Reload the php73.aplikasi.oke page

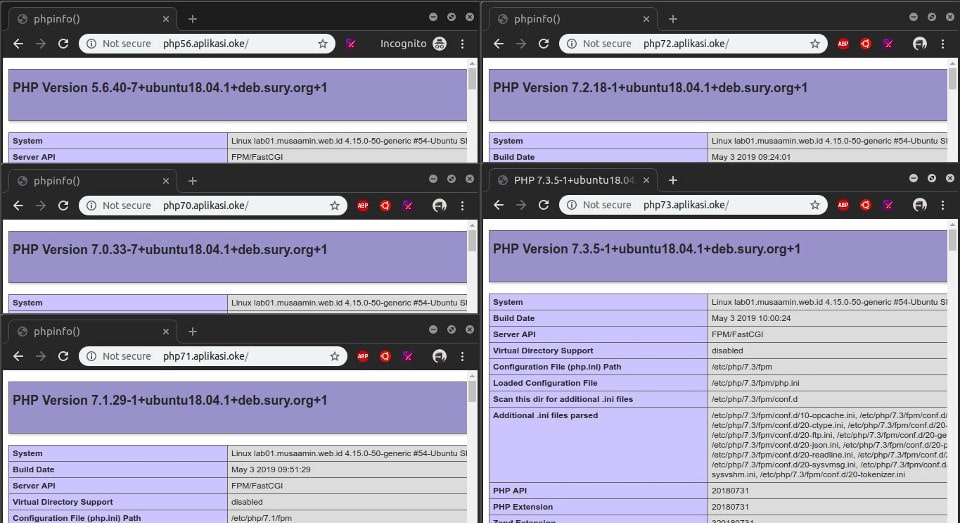pyautogui.click(x=544, y=205)
